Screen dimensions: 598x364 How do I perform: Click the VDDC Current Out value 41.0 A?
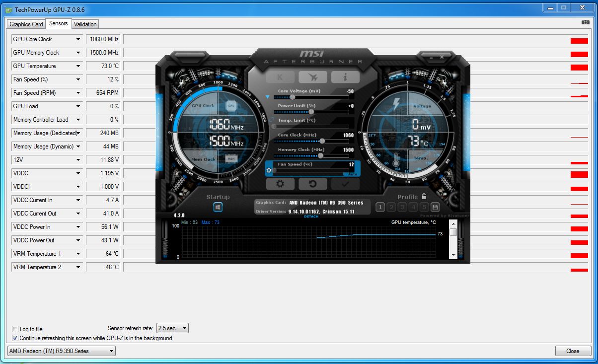103,214
